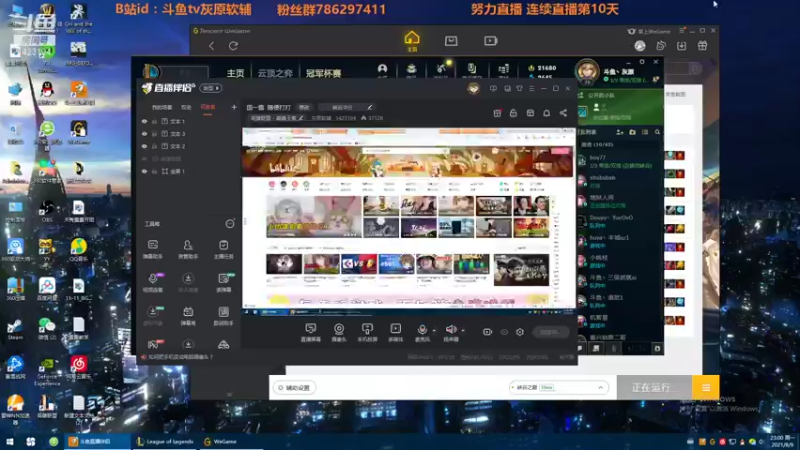Screen dimensions: 800x450
Task: Collapse the 工具箱 toolbox with the minus circle
Action: (x=230, y=223)
